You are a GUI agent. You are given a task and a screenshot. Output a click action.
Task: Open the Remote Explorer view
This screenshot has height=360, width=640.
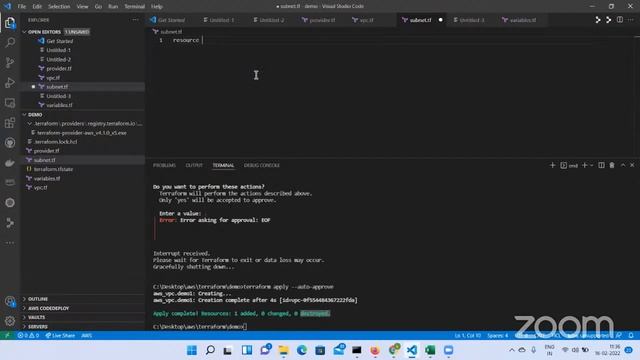[10, 103]
